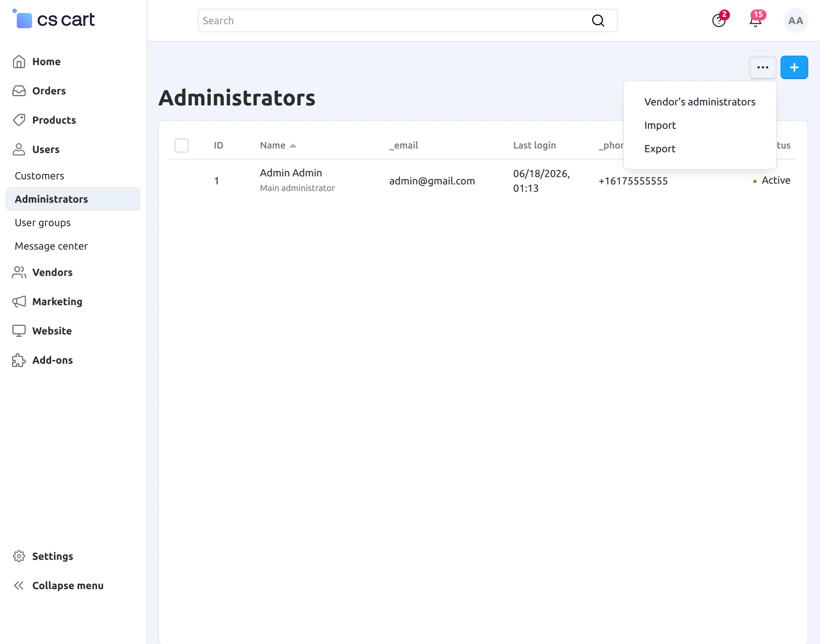Image resolution: width=820 pixels, height=644 pixels.
Task: Click the Collapse menu double-chevron icon
Action: (x=19, y=585)
